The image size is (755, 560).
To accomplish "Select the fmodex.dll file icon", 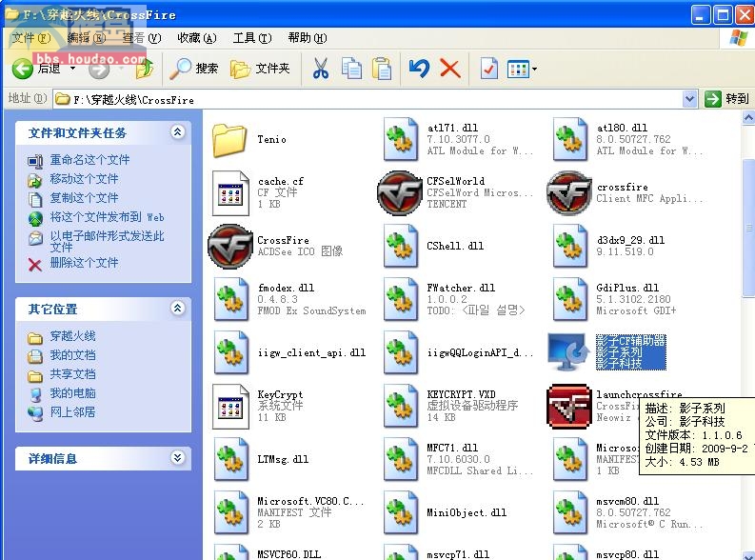I will tap(230, 299).
